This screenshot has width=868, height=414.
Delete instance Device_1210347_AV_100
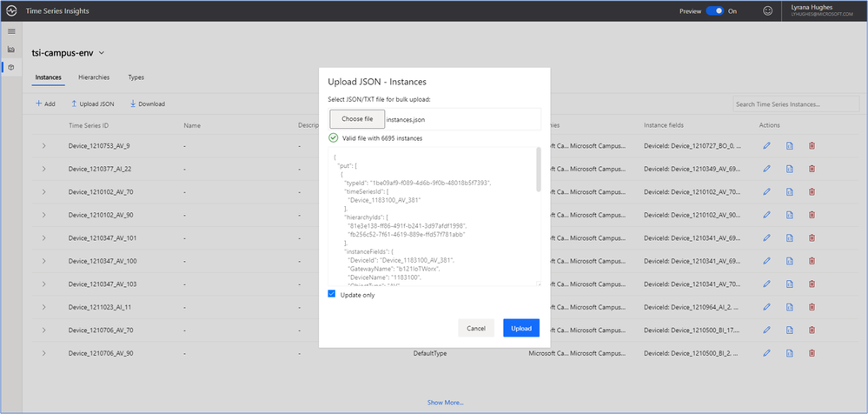point(812,260)
